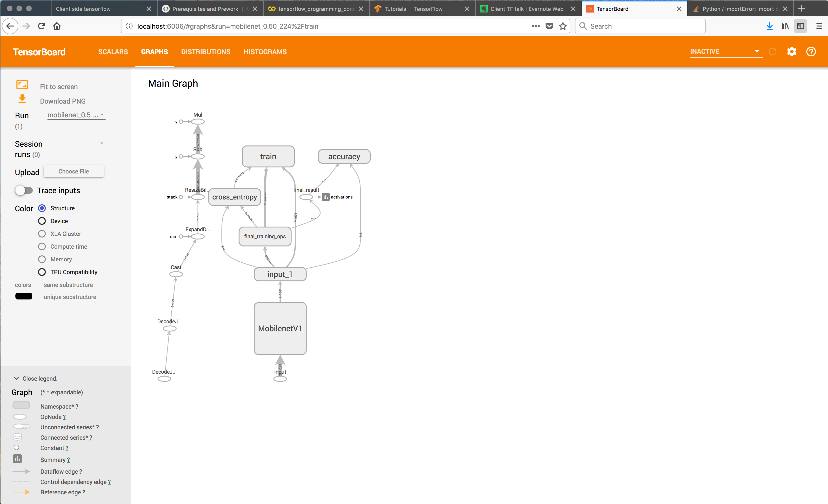
Task: Click the Download PNG arrow icon
Action: coord(22,99)
